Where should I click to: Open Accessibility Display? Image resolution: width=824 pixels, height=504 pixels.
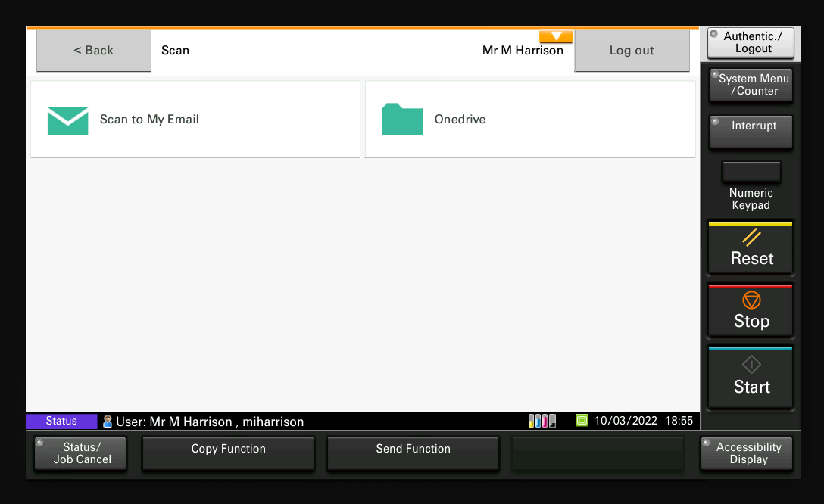tap(747, 453)
